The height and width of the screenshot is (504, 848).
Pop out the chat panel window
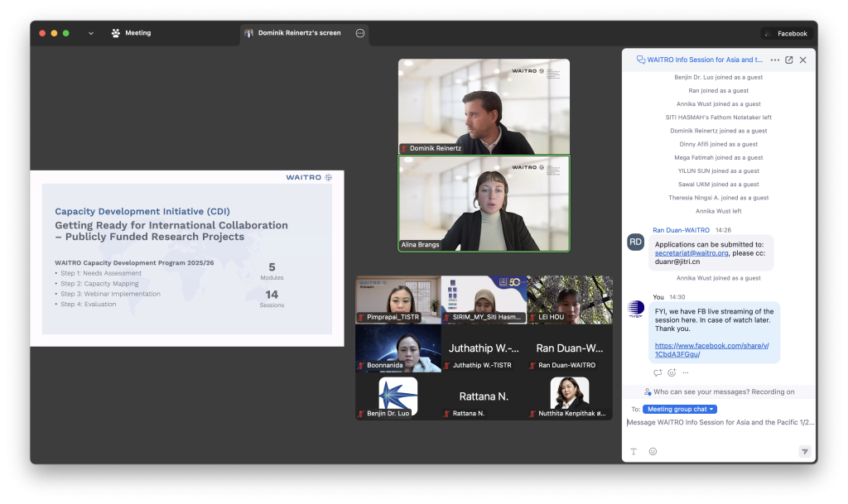pos(788,60)
